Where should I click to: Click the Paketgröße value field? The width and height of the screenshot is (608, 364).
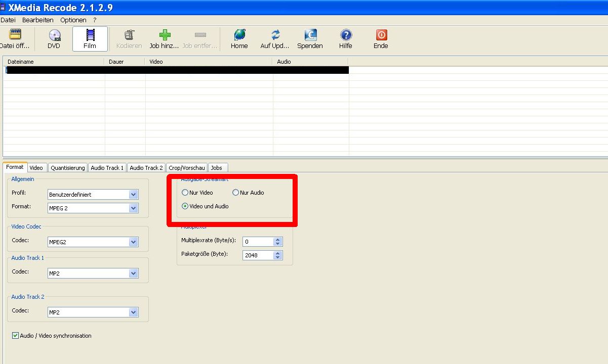258,255
